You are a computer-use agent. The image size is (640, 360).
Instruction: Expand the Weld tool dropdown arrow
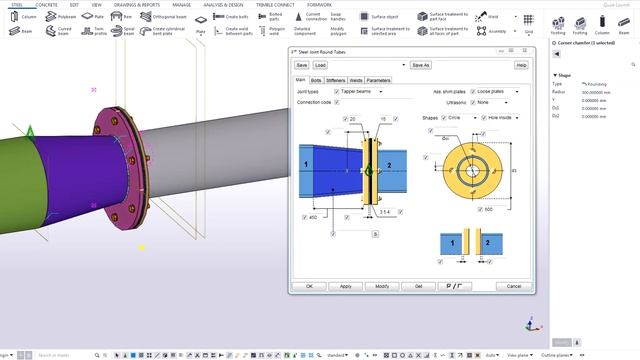[x=516, y=17]
